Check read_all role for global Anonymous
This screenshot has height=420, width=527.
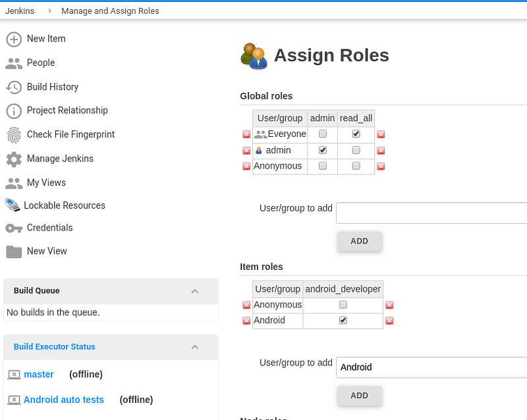(356, 166)
